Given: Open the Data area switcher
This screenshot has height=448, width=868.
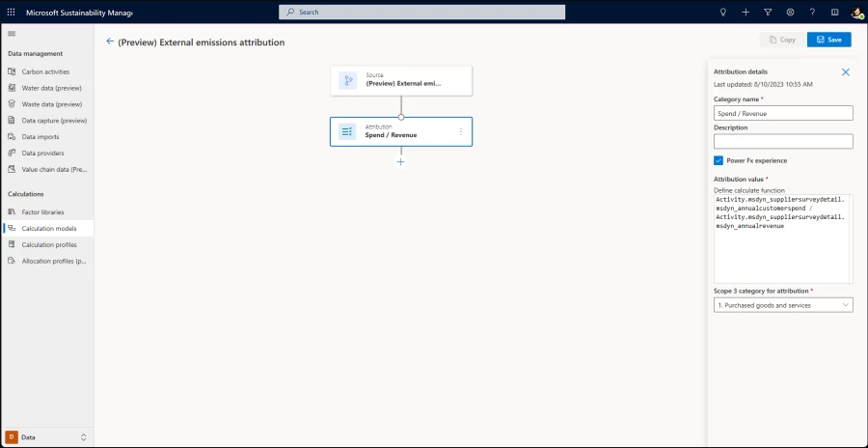Looking at the screenshot, I should [x=46, y=437].
